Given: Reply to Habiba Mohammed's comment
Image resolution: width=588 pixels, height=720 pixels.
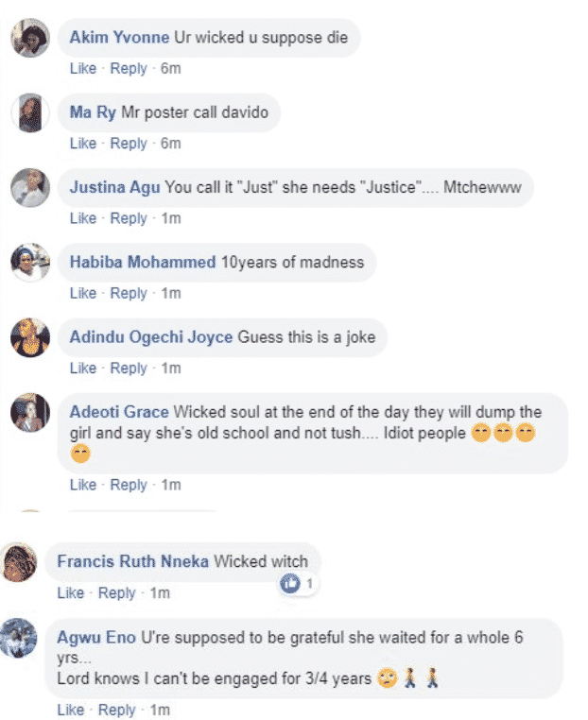Looking at the screenshot, I should click(129, 293).
